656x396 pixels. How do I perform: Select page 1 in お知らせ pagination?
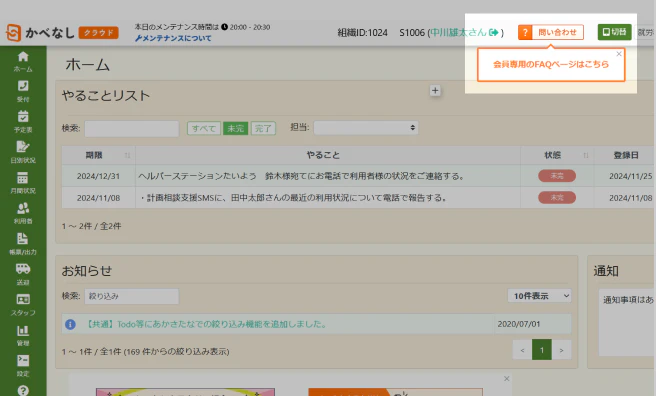pyautogui.click(x=542, y=350)
